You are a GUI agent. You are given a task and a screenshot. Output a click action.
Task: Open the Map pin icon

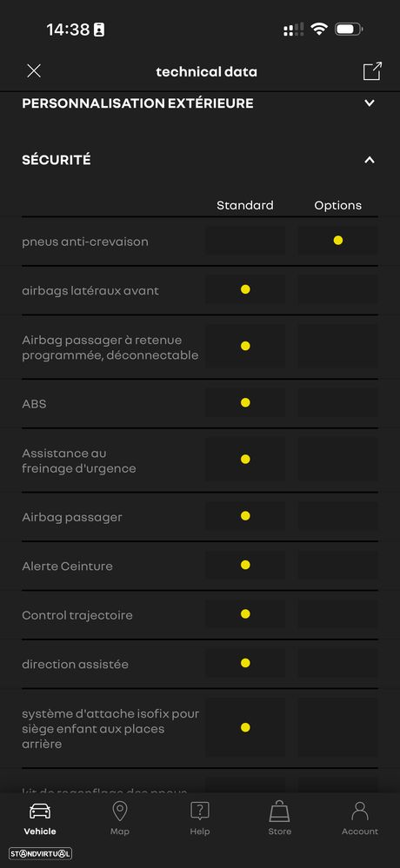(120, 812)
